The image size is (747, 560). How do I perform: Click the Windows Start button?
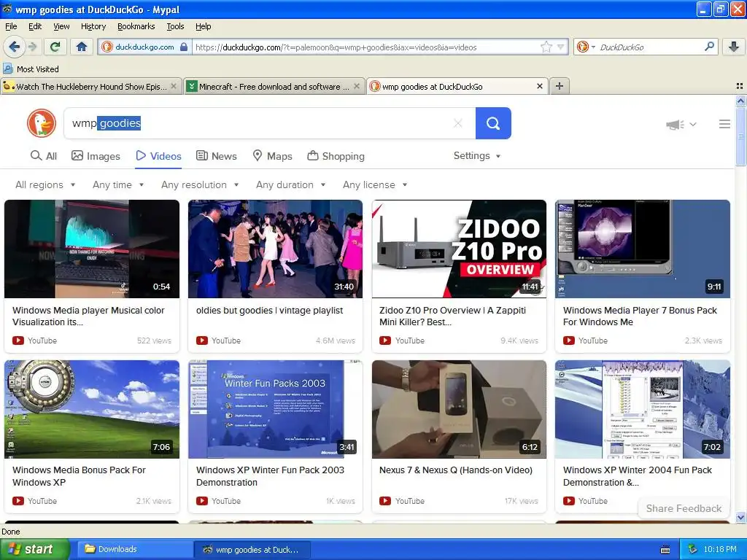pos(34,549)
